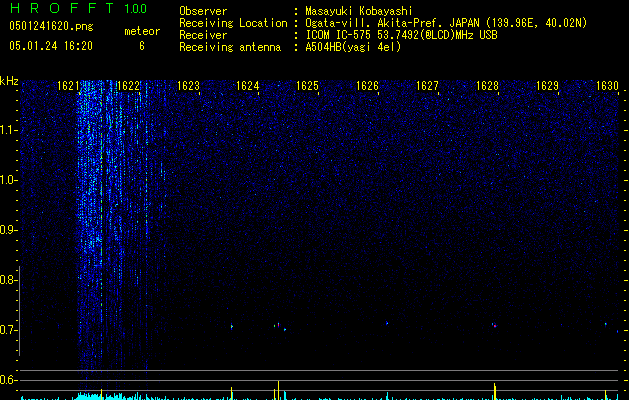Click the 1621 time axis label

click(x=68, y=86)
